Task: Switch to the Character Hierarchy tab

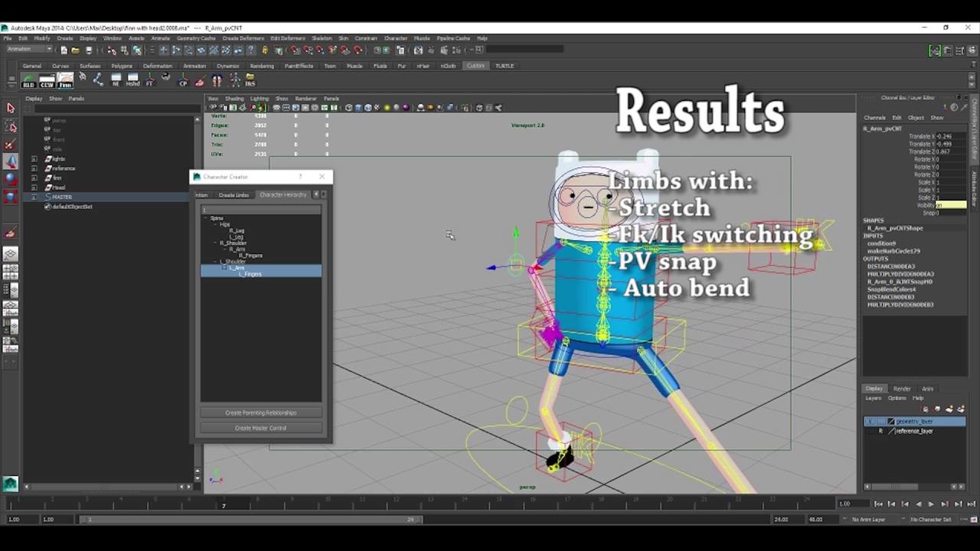Action: (x=283, y=194)
